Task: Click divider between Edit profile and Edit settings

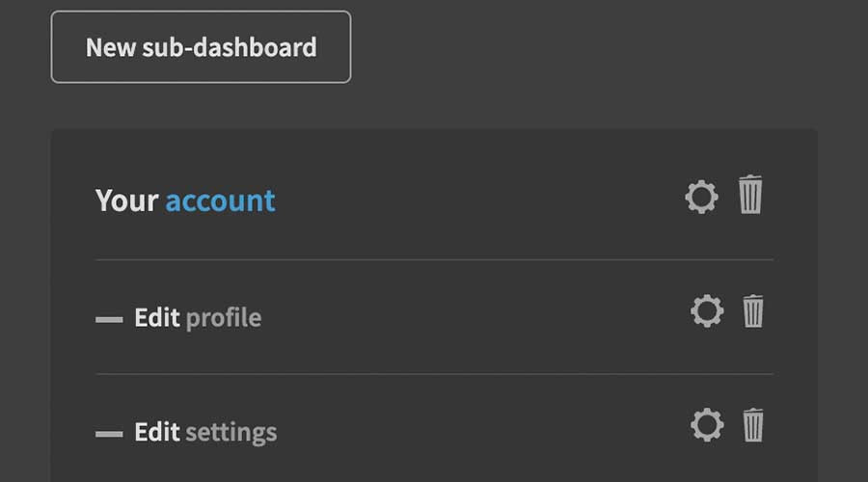Action: [434, 374]
